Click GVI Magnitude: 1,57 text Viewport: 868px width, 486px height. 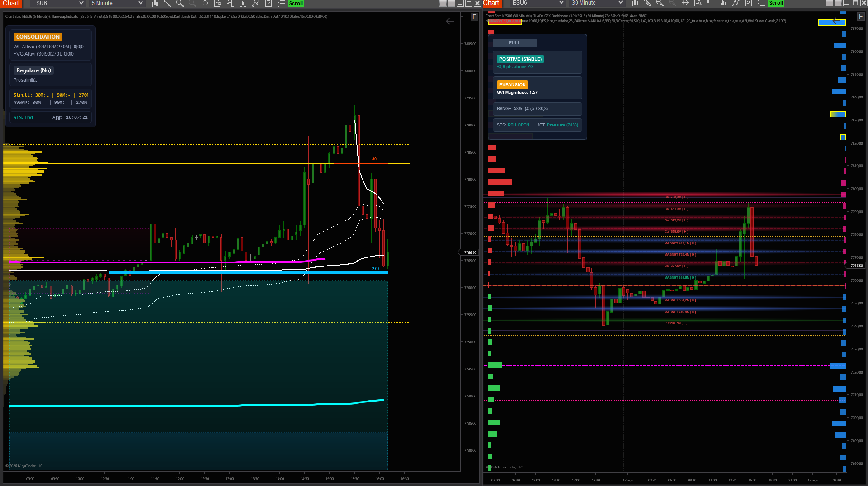point(517,93)
